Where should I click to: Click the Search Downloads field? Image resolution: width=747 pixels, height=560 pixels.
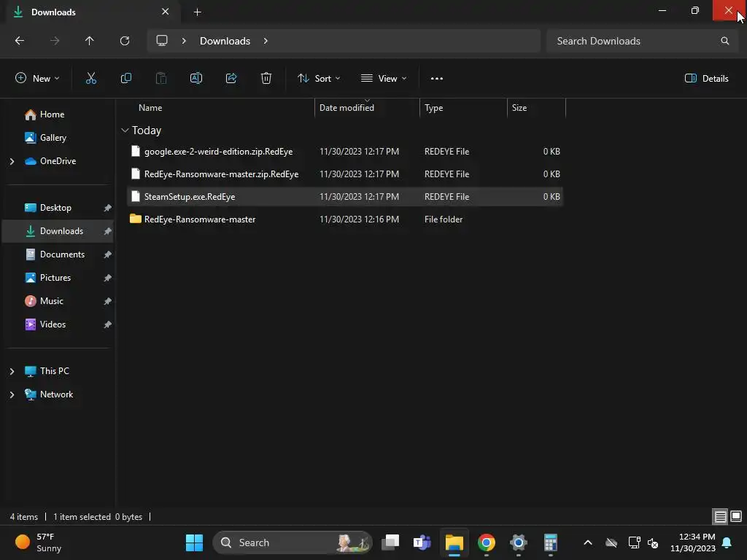[643, 41]
